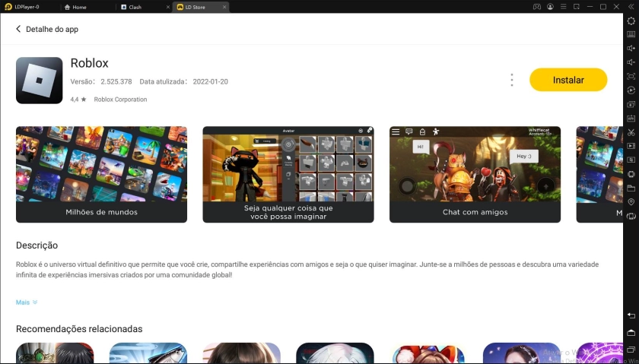Collapse the right sidebar with double chevron

(x=631, y=7)
